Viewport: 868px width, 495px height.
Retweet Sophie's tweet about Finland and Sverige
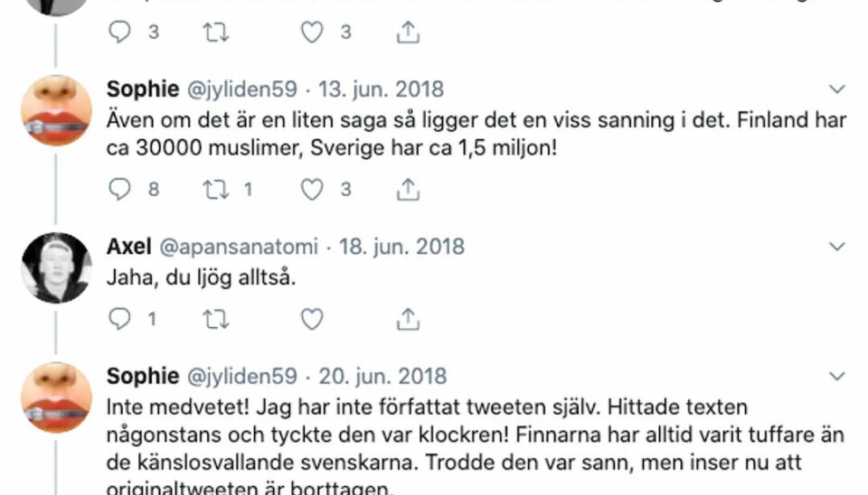(x=215, y=189)
